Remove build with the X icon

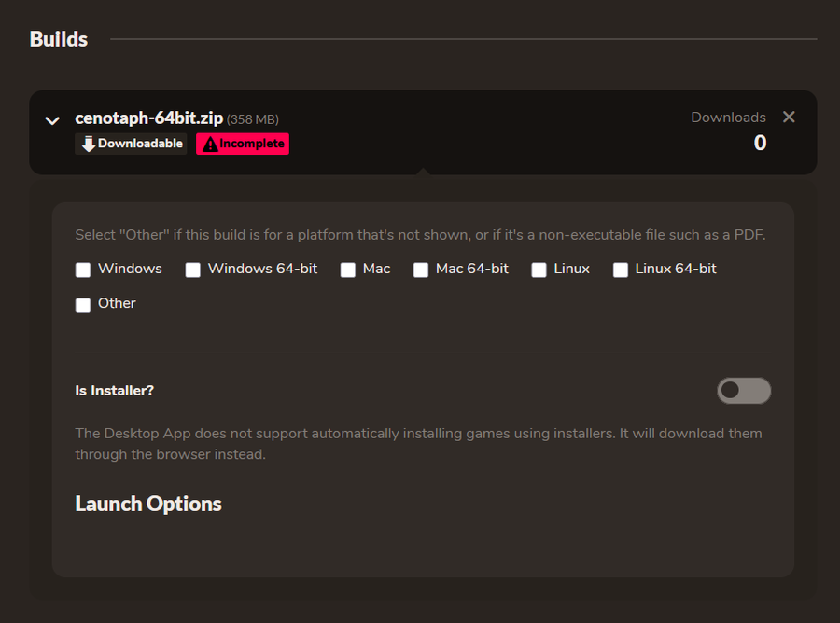pos(789,117)
